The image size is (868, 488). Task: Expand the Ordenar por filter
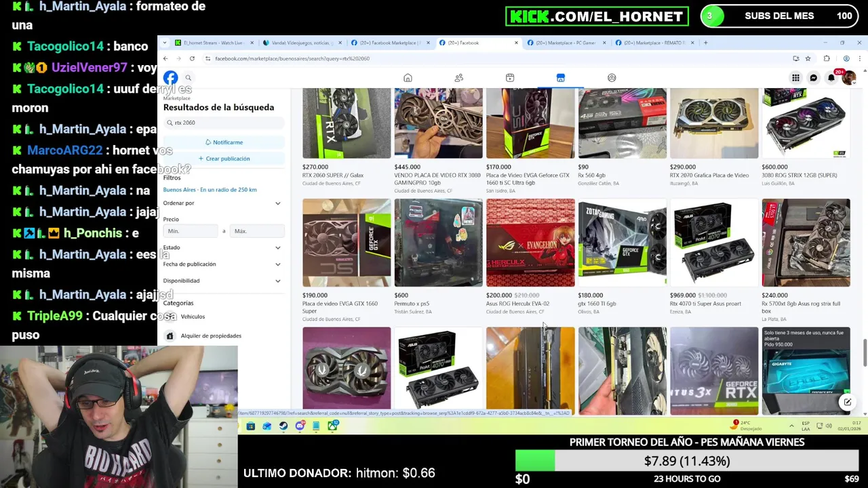[x=222, y=203]
